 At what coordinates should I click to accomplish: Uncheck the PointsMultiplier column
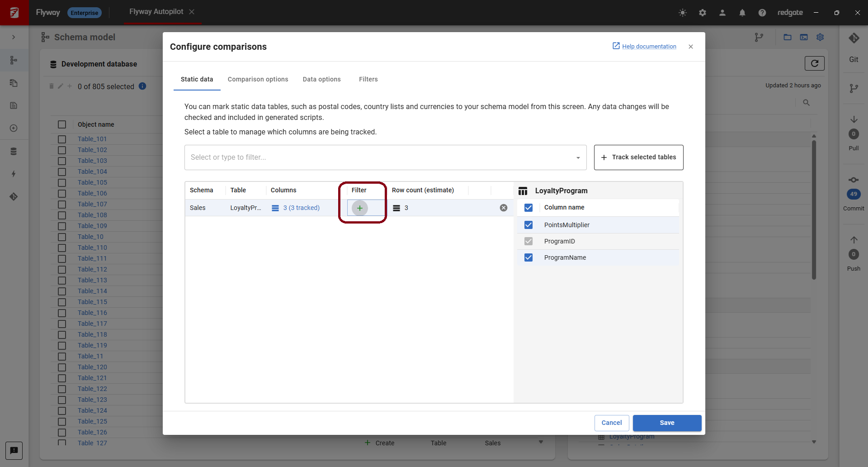(x=528, y=225)
